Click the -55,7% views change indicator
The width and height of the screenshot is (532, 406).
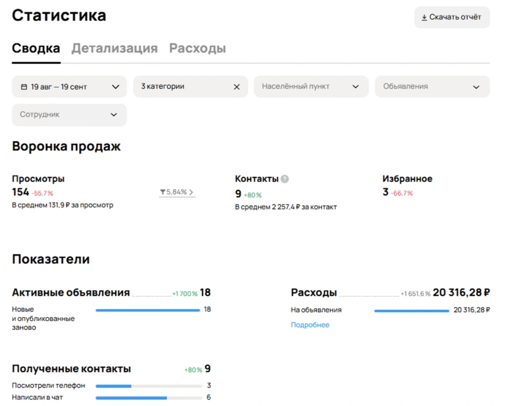click(43, 193)
